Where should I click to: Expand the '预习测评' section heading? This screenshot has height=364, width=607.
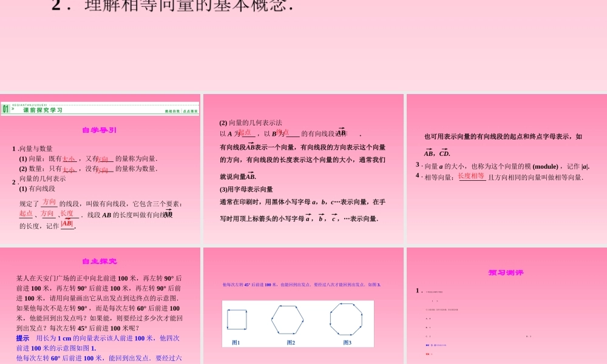tap(505, 272)
